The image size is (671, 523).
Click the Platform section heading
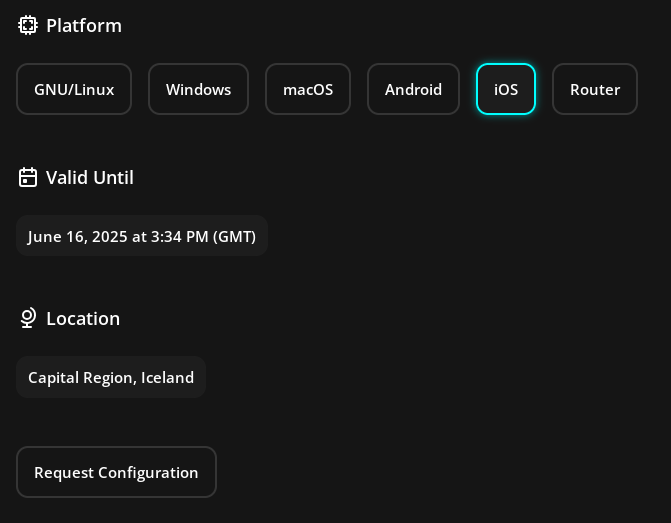click(84, 26)
